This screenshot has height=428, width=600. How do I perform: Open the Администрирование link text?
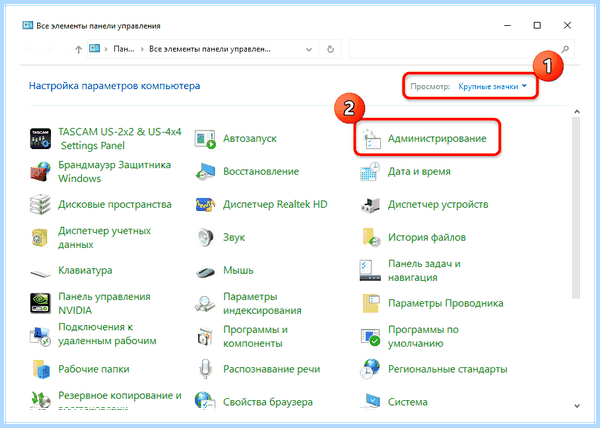(x=437, y=138)
